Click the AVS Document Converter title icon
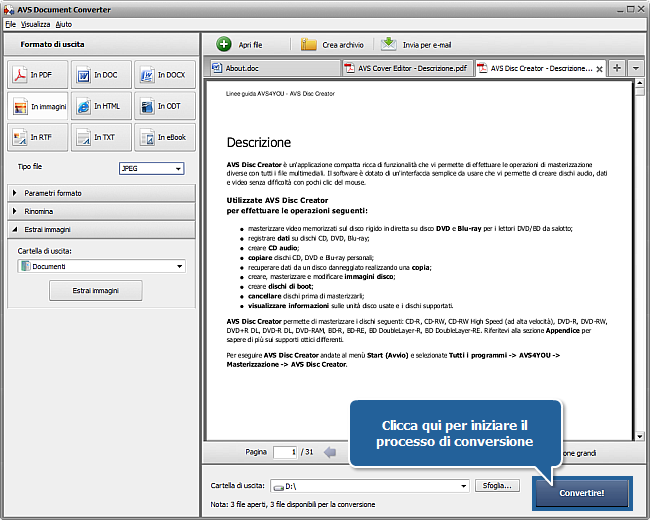This screenshot has width=650, height=520. [9, 10]
